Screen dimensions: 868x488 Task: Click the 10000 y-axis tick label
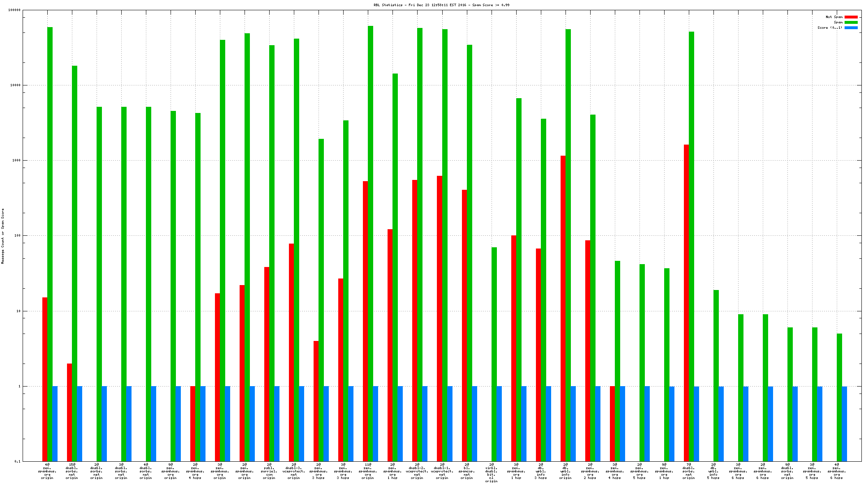(14, 85)
